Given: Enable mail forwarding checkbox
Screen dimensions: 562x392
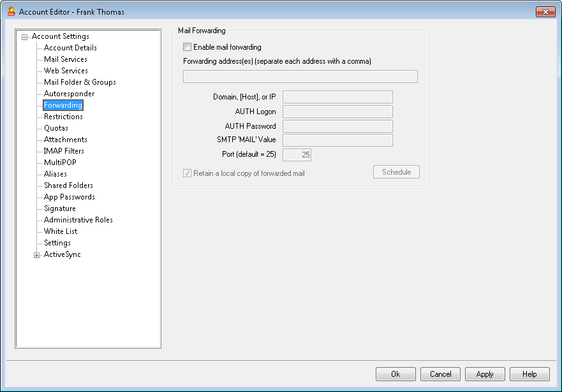Looking at the screenshot, I should pyautogui.click(x=187, y=47).
